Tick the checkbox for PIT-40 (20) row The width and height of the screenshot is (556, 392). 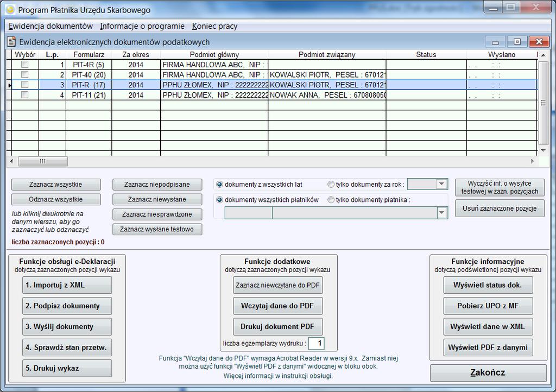[25, 74]
